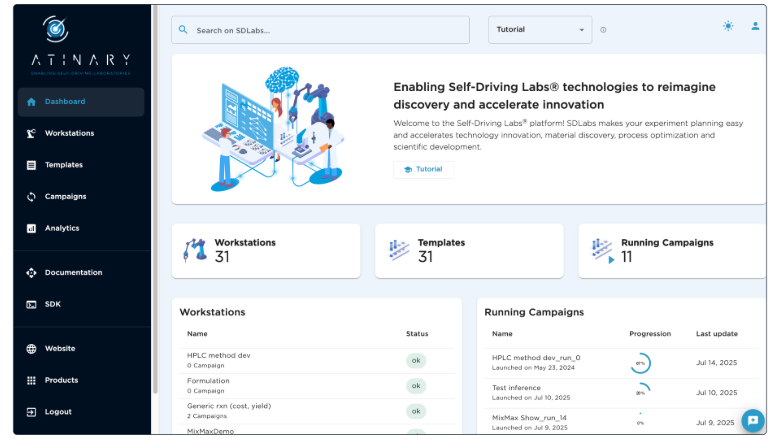Open the Tutorial dropdown selector
This screenshot has height=439, width=780.
(540, 30)
